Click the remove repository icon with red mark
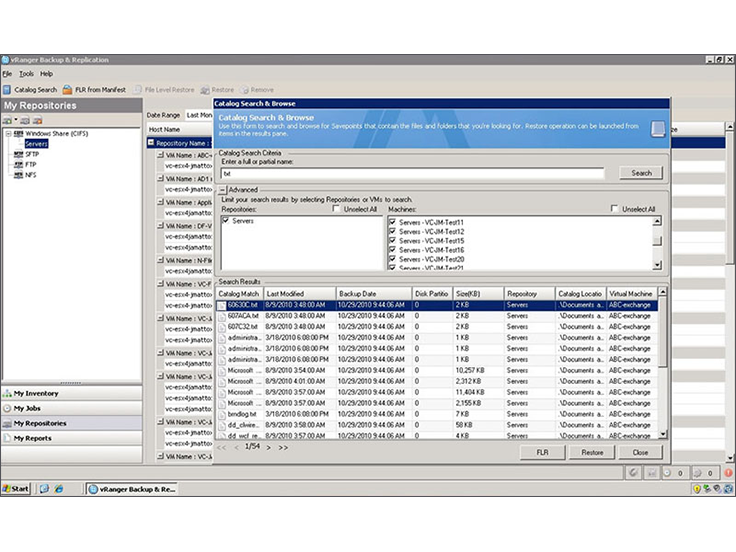 point(38,121)
